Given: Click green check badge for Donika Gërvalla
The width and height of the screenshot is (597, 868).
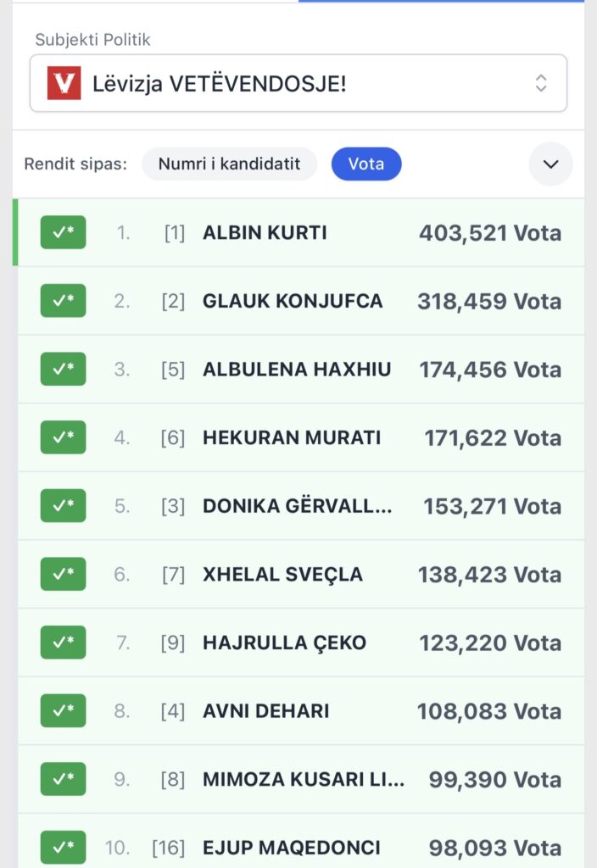Looking at the screenshot, I should click(x=64, y=506).
